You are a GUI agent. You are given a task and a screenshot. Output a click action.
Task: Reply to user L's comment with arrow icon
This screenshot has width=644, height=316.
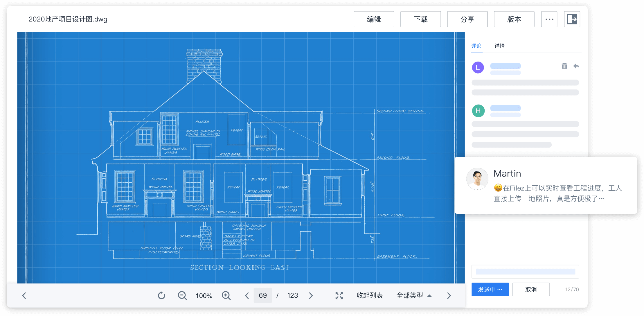(576, 66)
